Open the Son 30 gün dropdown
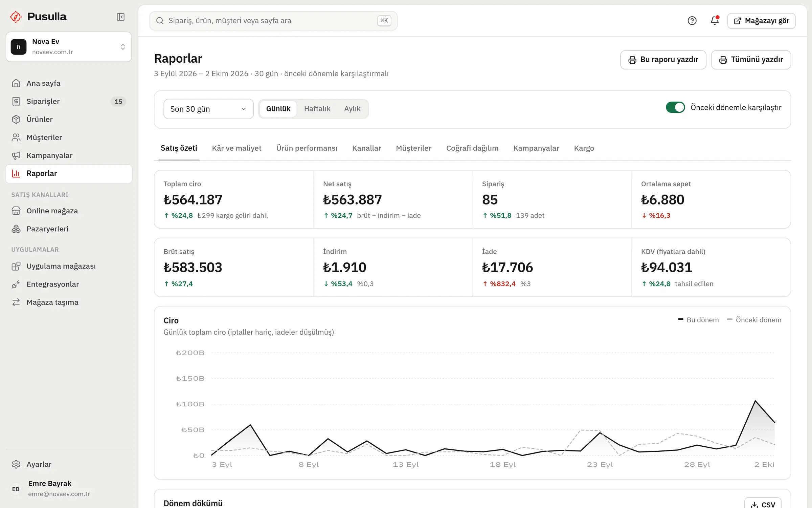 [208, 109]
